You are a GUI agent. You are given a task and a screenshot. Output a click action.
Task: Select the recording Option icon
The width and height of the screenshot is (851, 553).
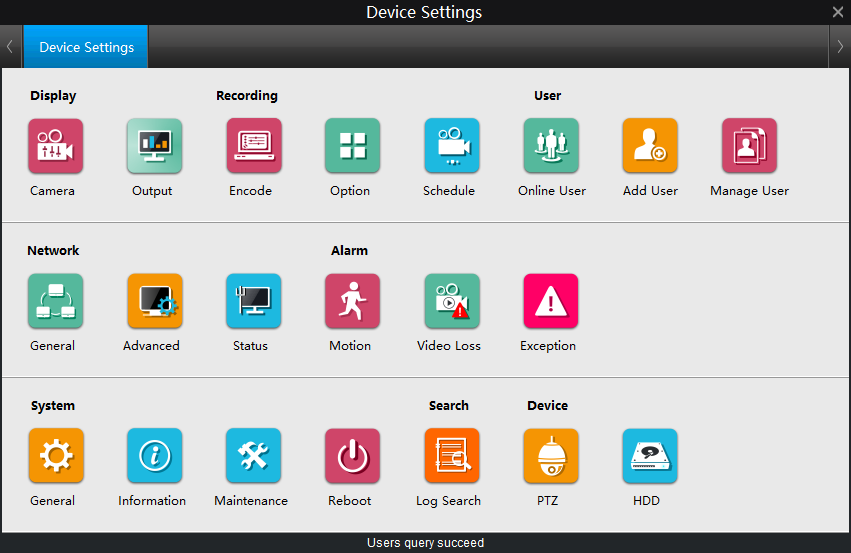click(x=352, y=146)
